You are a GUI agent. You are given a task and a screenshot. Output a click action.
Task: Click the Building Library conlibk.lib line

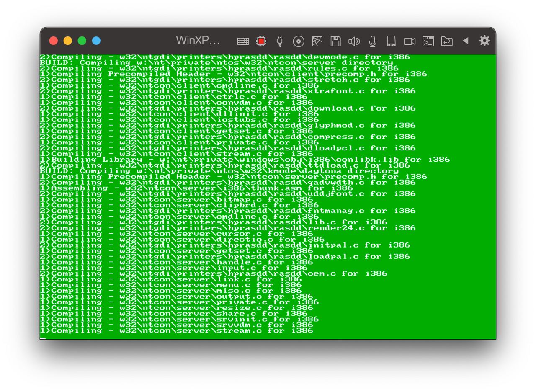click(x=245, y=160)
